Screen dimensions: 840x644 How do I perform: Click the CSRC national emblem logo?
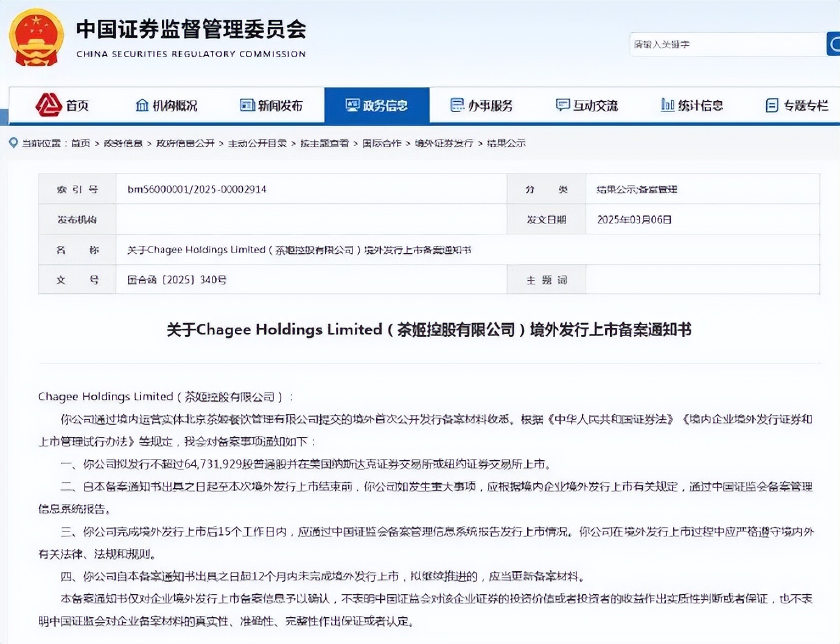pos(36,38)
